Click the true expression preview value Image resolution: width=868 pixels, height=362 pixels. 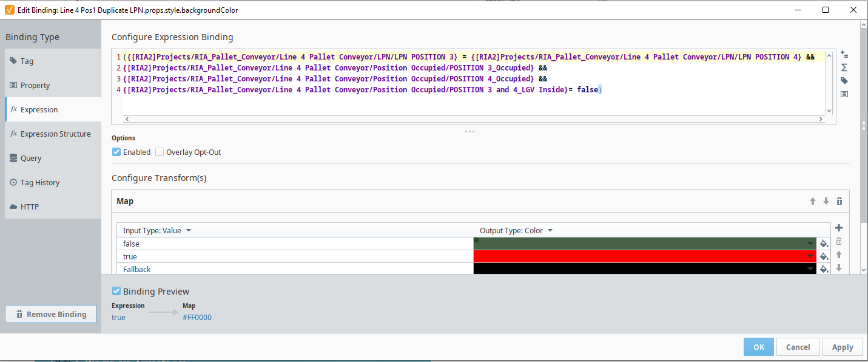coord(119,317)
